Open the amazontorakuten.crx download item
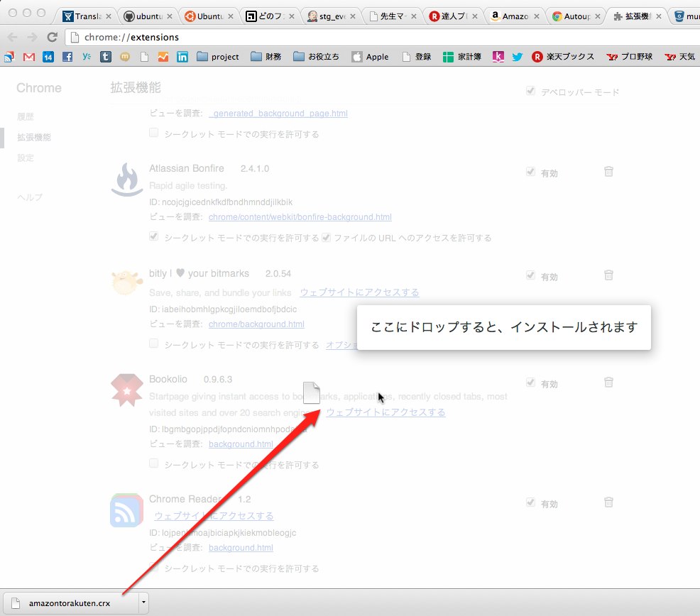This screenshot has width=700, height=616. coord(70,603)
